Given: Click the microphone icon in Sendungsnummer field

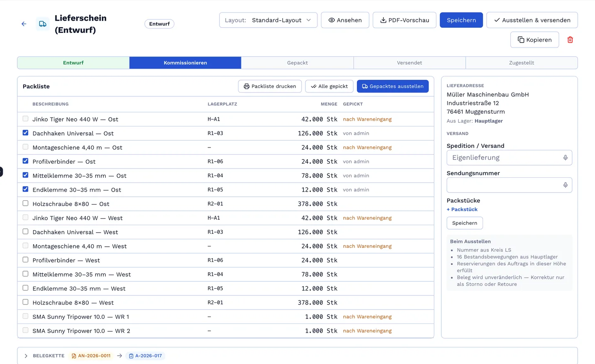Looking at the screenshot, I should coord(565,185).
